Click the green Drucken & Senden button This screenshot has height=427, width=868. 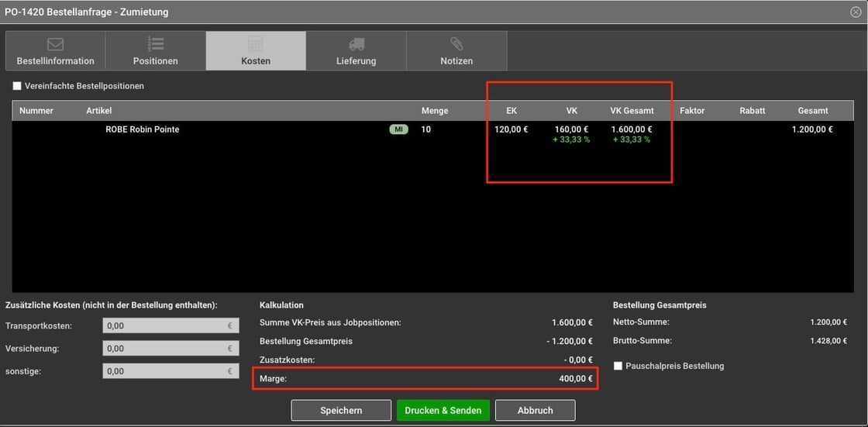pyautogui.click(x=443, y=410)
